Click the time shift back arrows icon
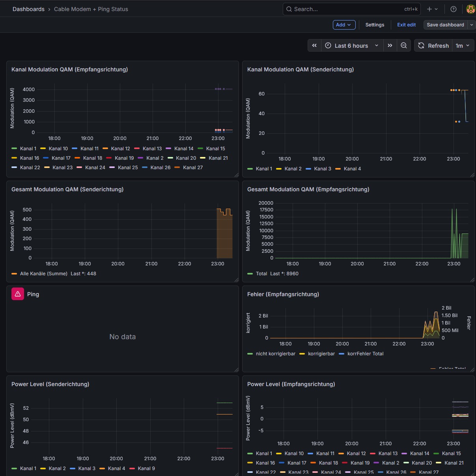 (x=314, y=45)
